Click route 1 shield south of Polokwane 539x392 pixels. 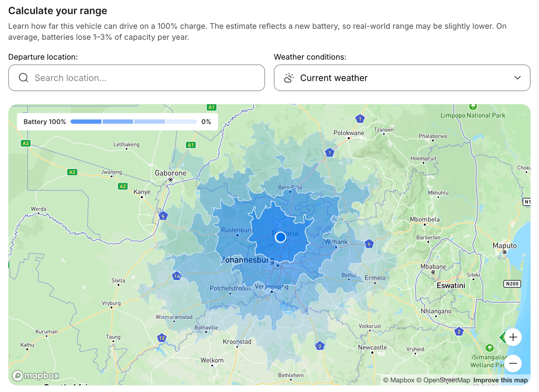point(329,152)
